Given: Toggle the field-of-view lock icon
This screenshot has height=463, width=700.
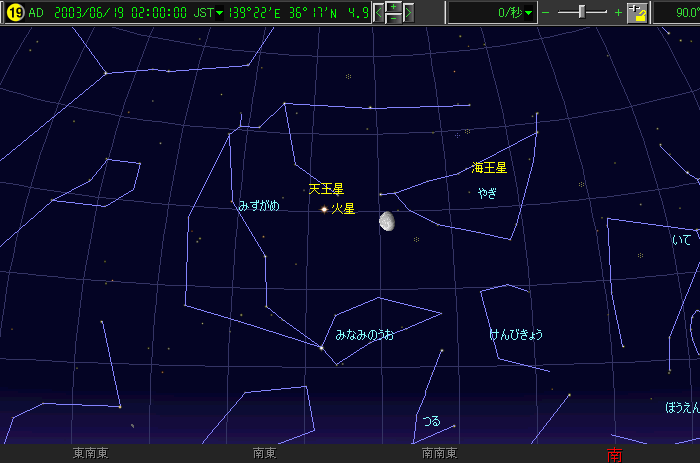Looking at the screenshot, I should 638,13.
